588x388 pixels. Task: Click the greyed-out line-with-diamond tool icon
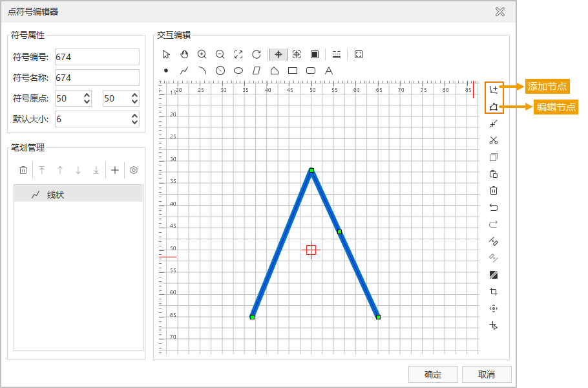tap(494, 258)
